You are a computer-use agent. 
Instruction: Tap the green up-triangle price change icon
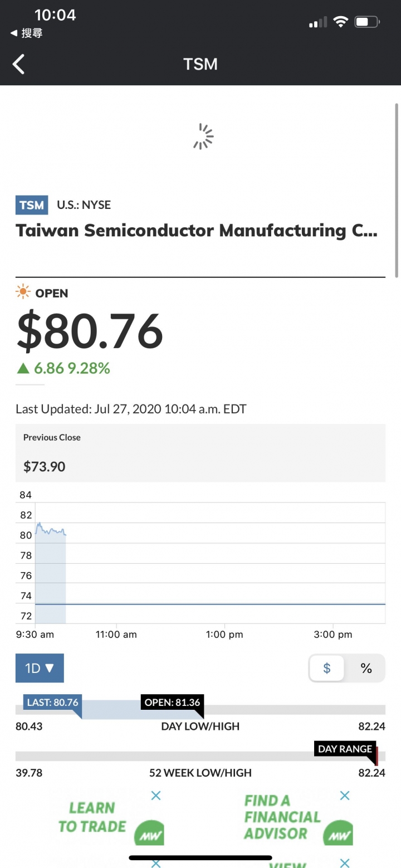(22, 368)
